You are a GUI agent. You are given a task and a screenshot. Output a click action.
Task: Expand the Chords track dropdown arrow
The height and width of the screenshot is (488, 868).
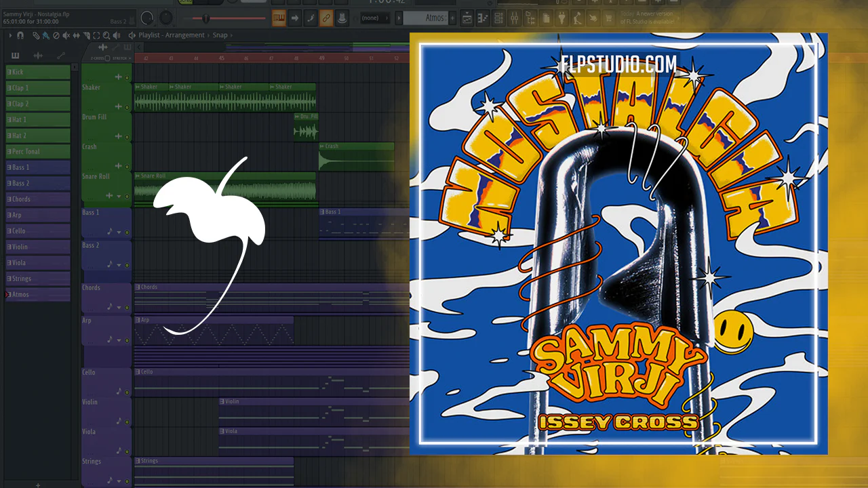click(x=119, y=307)
